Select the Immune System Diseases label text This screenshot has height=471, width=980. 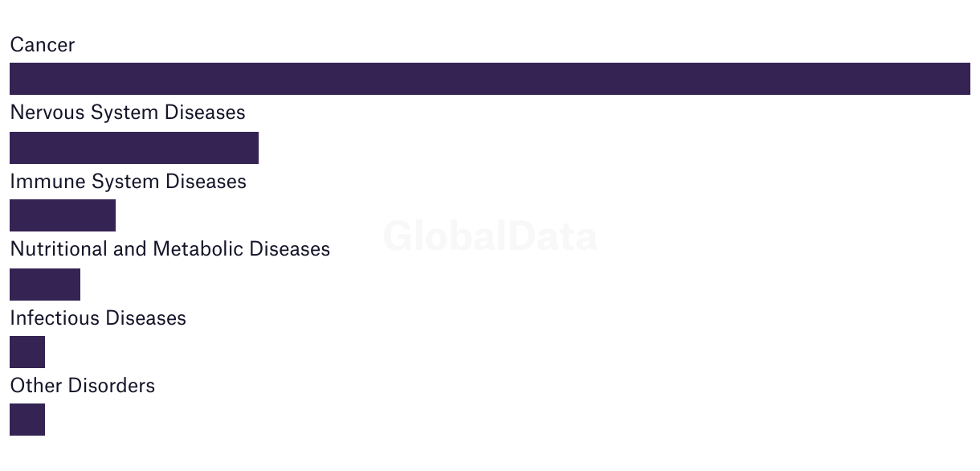click(129, 182)
